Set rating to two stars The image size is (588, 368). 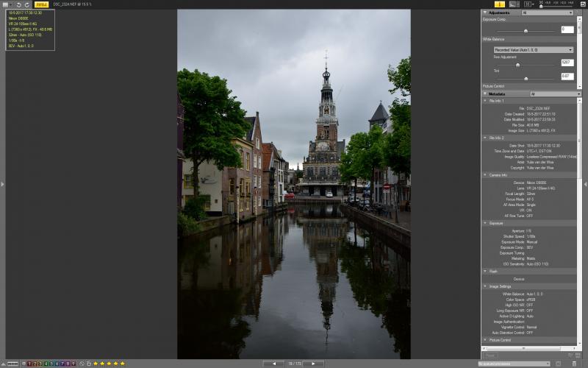(x=102, y=364)
